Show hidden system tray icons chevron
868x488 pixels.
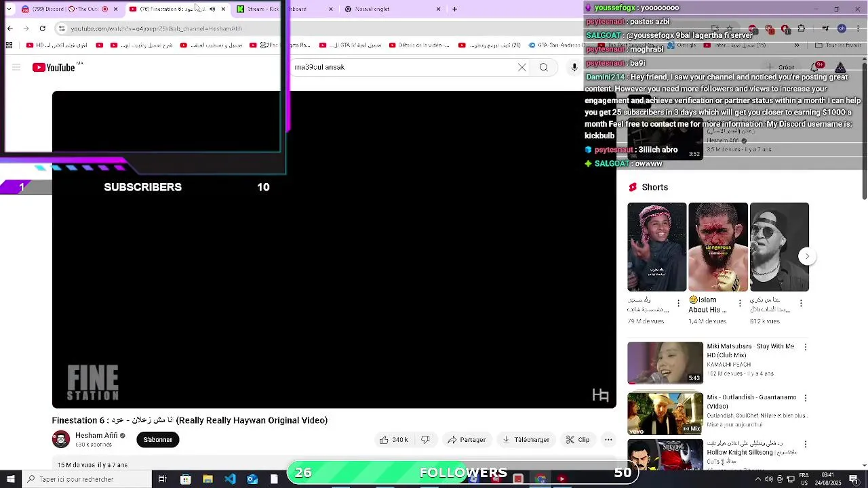(758, 479)
